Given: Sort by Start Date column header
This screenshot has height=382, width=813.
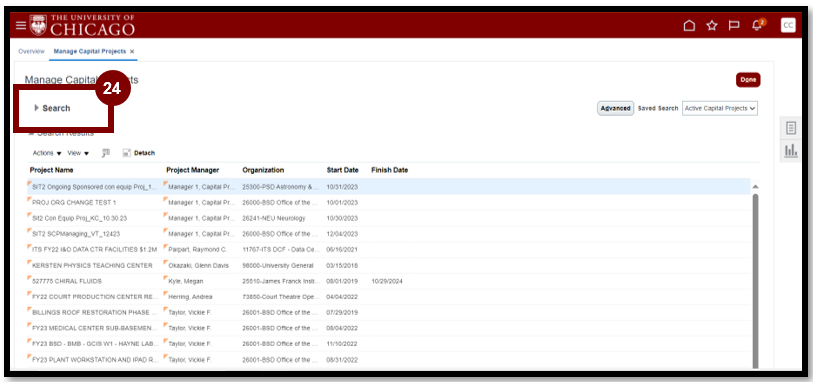Looking at the screenshot, I should pos(342,170).
